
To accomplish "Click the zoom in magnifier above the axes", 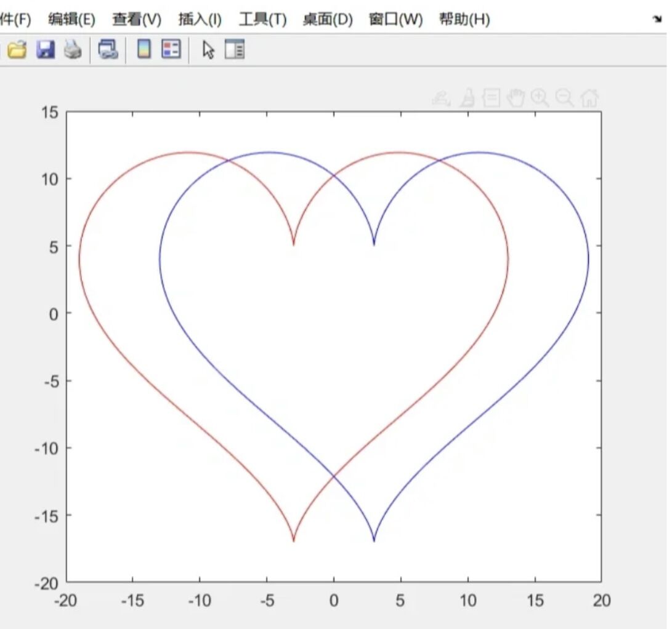I will coord(540,97).
